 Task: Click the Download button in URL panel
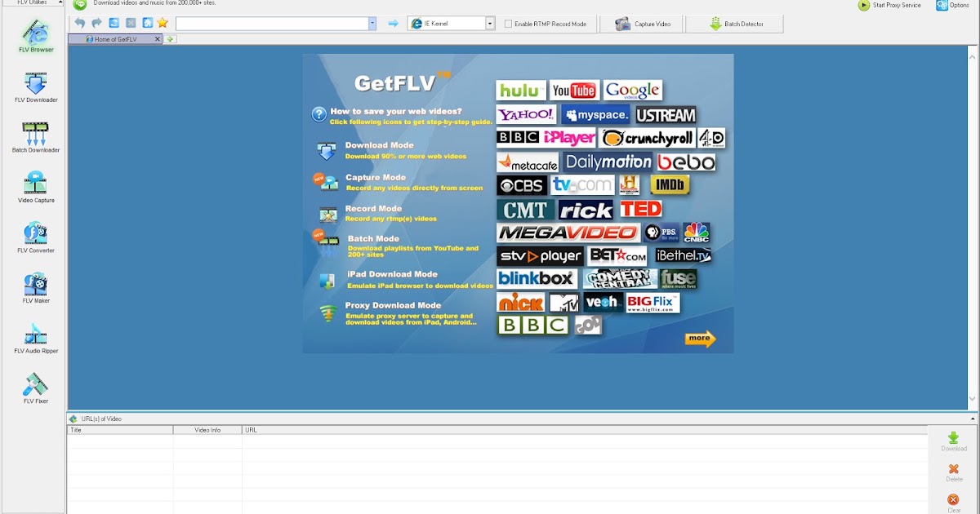[x=953, y=441]
